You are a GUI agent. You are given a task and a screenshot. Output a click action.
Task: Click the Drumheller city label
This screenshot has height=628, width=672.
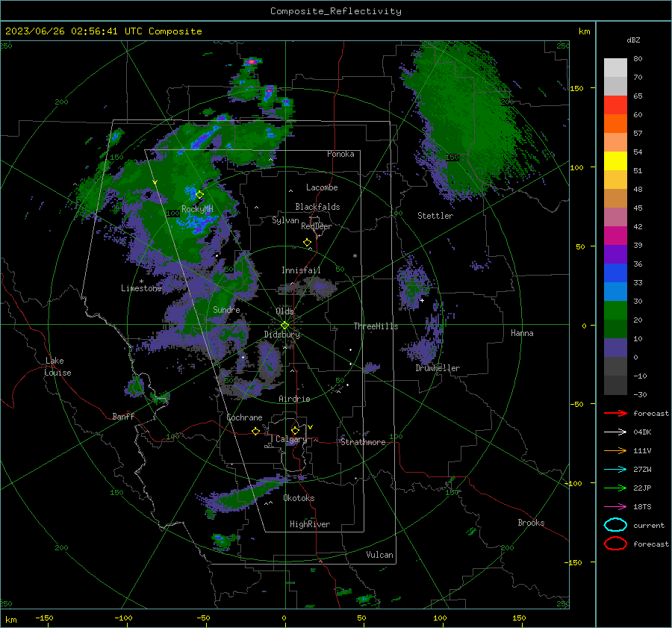(x=438, y=368)
